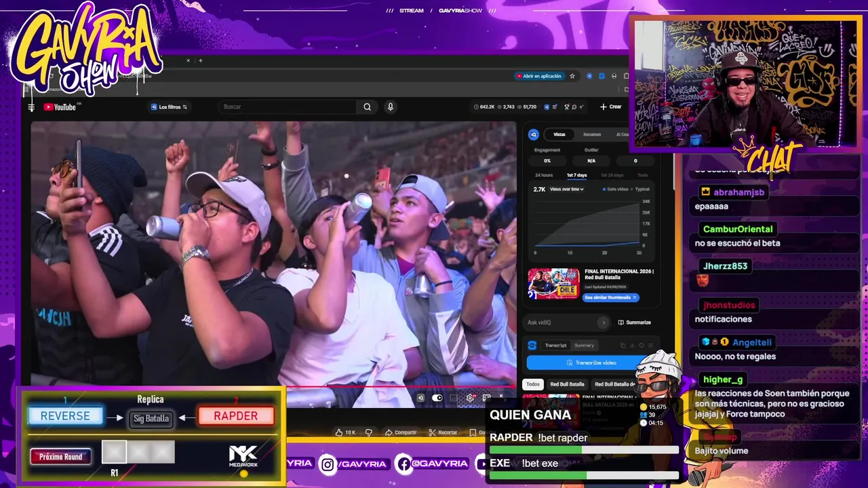Click the YouTube logo

[x=60, y=107]
